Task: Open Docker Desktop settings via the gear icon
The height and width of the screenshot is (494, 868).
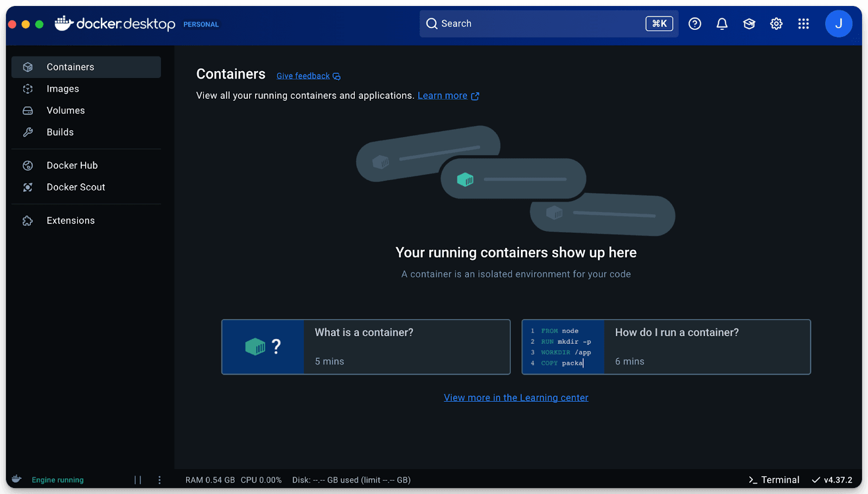Action: [776, 23]
